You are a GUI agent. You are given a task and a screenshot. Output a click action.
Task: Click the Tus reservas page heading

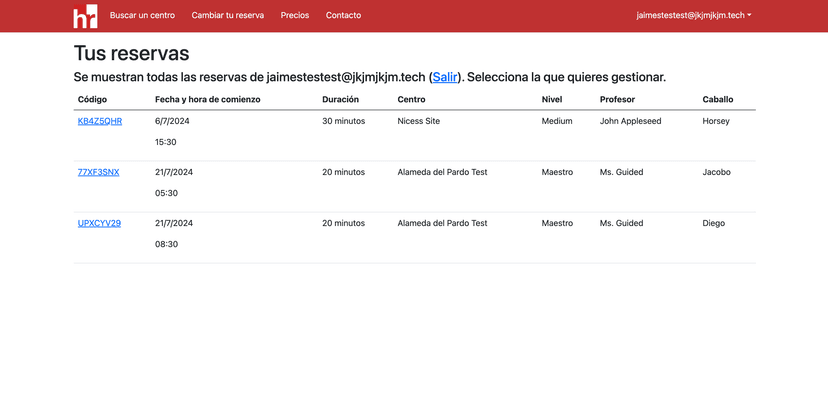point(131,53)
